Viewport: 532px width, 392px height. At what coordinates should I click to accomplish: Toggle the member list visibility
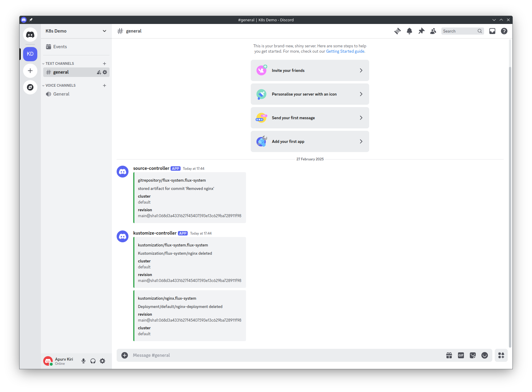pos(433,31)
